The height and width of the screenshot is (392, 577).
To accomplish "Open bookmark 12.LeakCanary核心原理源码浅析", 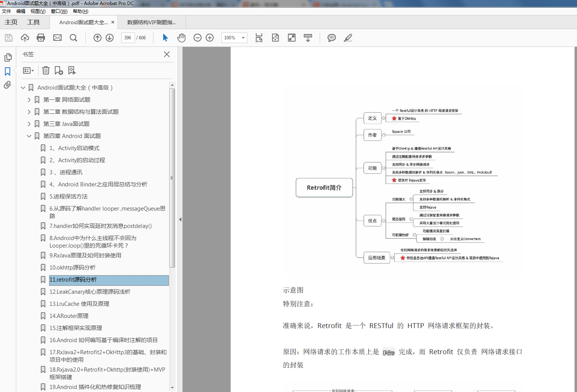I will coord(90,292).
